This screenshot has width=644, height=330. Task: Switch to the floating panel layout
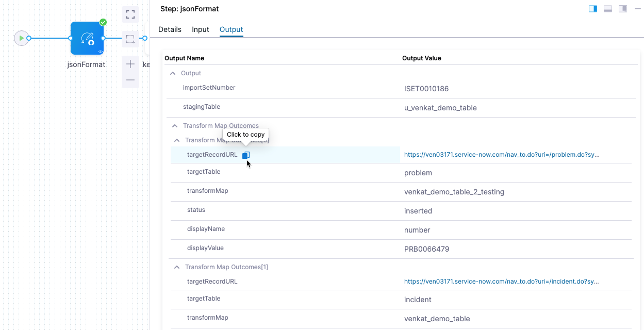623,9
